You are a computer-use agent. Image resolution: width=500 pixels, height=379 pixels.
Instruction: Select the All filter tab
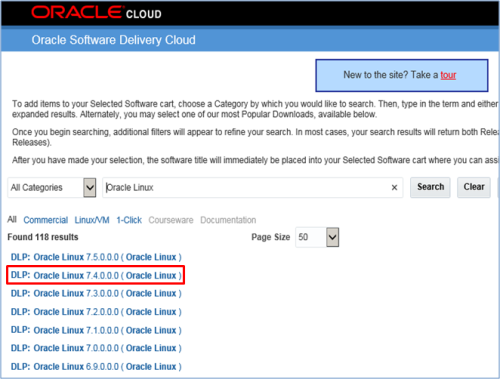click(12, 219)
